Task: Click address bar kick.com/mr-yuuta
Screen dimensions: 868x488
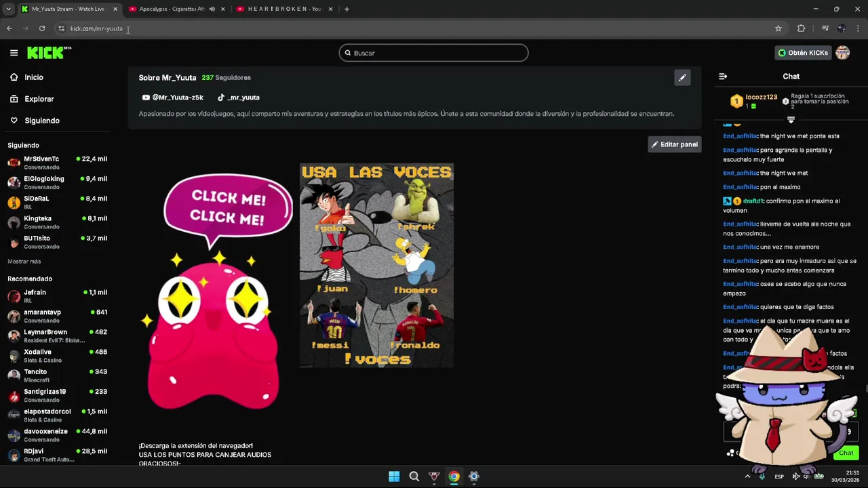Action: pyautogui.click(x=96, y=28)
